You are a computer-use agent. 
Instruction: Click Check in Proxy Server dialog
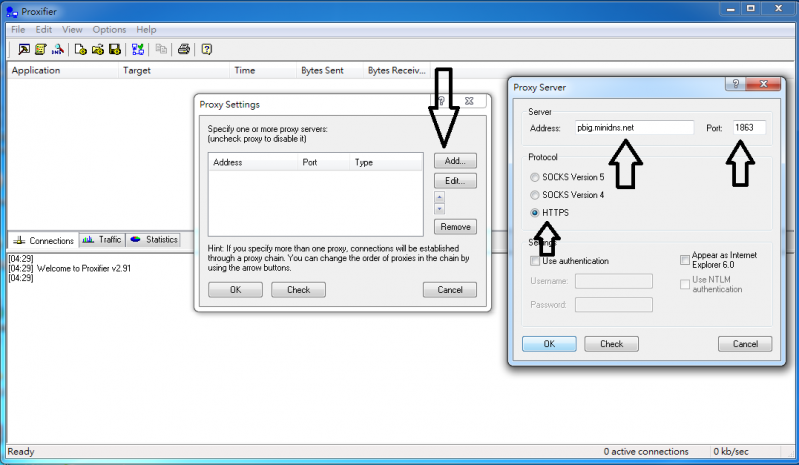pyautogui.click(x=611, y=344)
